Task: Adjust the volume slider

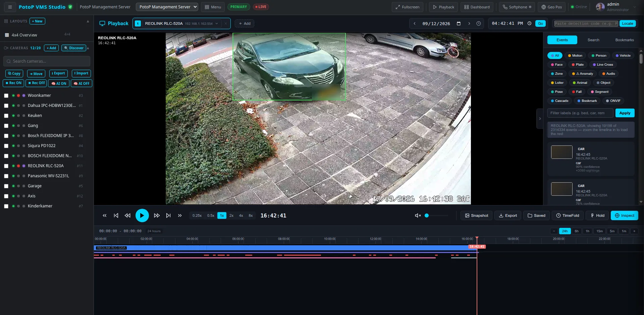Action: [x=436, y=215]
